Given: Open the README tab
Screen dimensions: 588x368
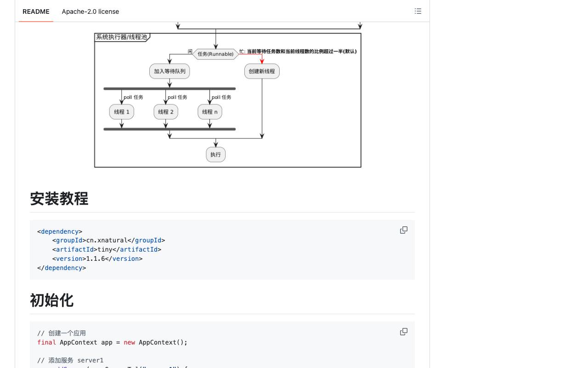Looking at the screenshot, I should pos(36,11).
